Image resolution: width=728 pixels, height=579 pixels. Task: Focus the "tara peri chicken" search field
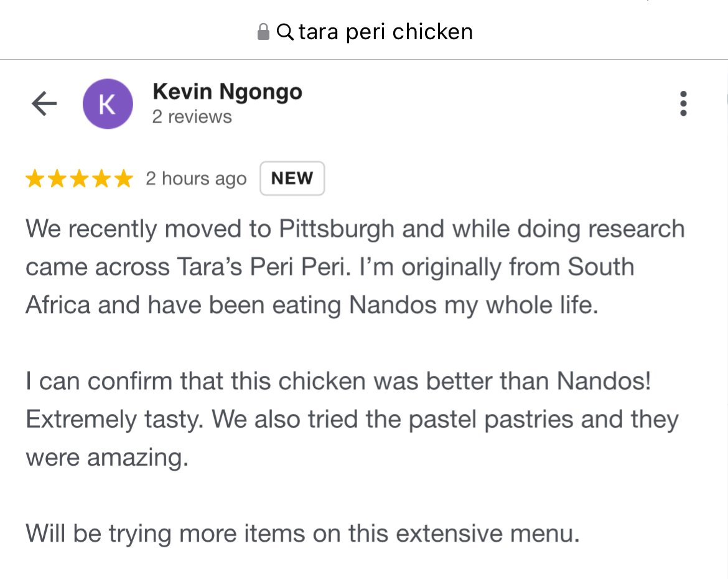pyautogui.click(x=385, y=32)
